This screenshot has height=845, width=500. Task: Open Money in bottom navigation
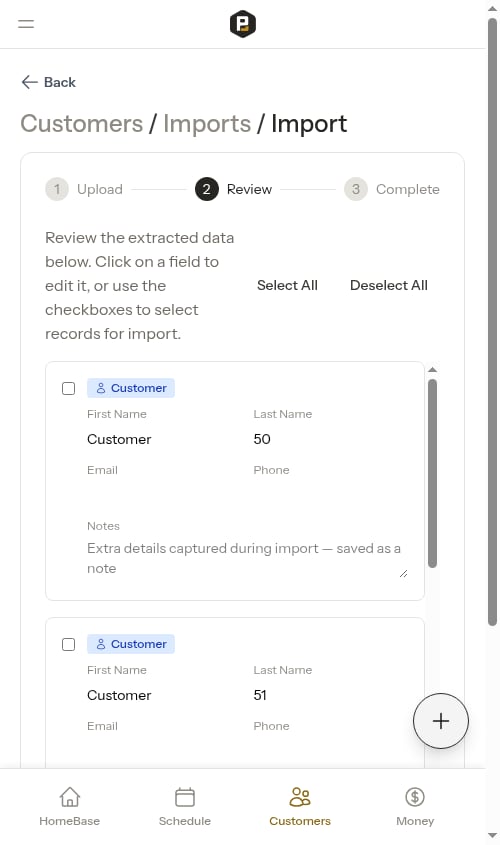tap(415, 807)
